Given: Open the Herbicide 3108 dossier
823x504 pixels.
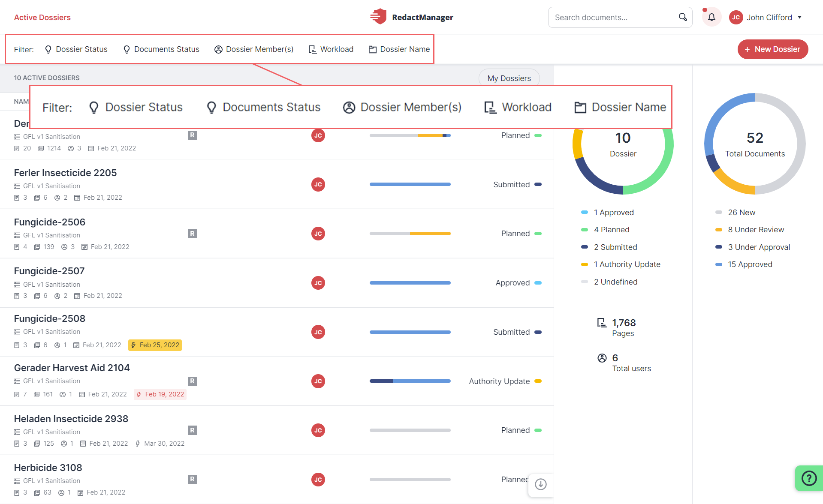Looking at the screenshot, I should click(x=48, y=468).
